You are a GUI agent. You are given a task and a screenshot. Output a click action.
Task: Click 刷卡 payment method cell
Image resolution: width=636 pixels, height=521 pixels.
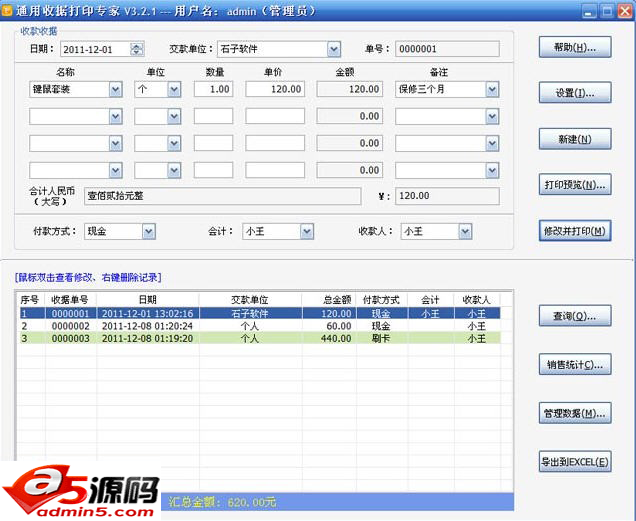(380, 338)
